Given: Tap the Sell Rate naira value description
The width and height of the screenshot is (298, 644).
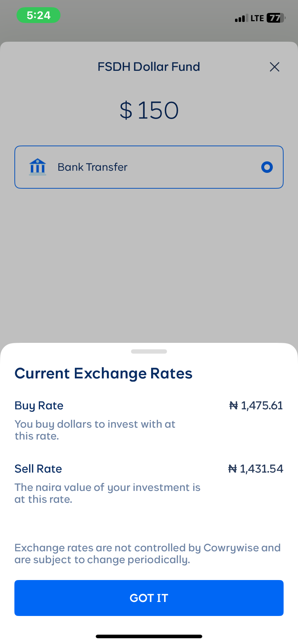Looking at the screenshot, I should pyautogui.click(x=107, y=493).
